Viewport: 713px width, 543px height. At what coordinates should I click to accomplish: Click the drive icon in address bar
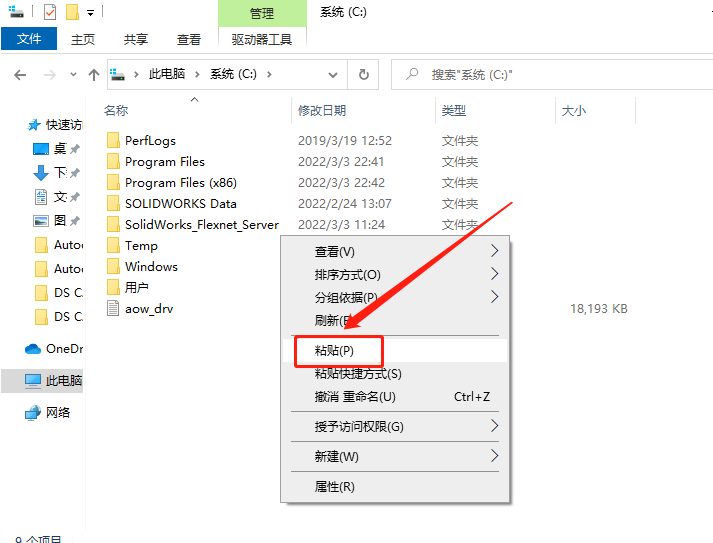coord(118,74)
